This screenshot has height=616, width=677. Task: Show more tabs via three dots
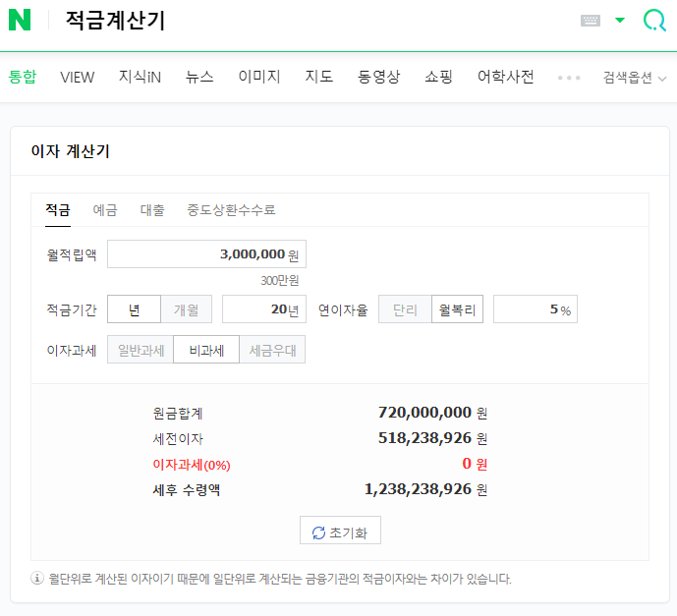[x=569, y=78]
